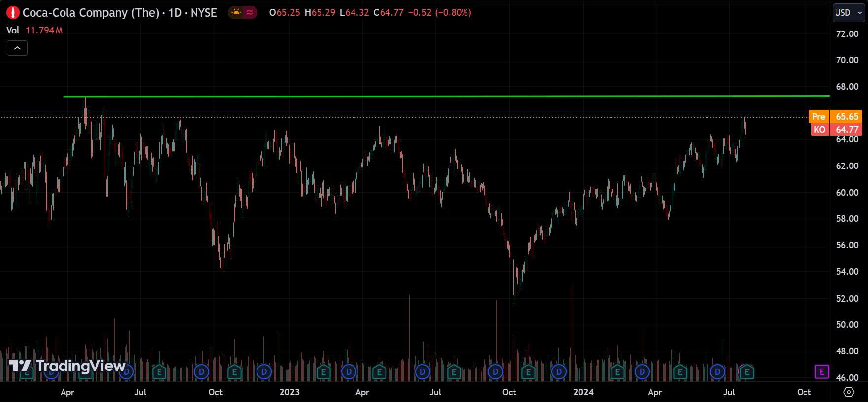Click the 62.00 price axis label
This screenshot has width=868, height=402.
coord(847,166)
